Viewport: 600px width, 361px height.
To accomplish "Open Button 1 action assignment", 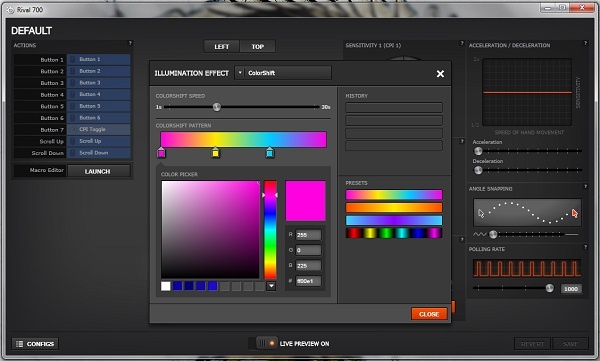I will pos(99,59).
